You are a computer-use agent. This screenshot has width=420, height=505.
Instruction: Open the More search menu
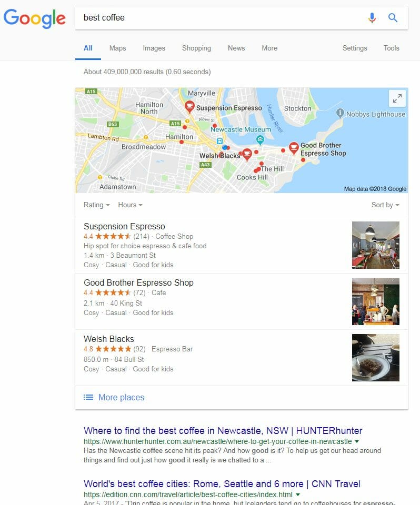(x=269, y=48)
